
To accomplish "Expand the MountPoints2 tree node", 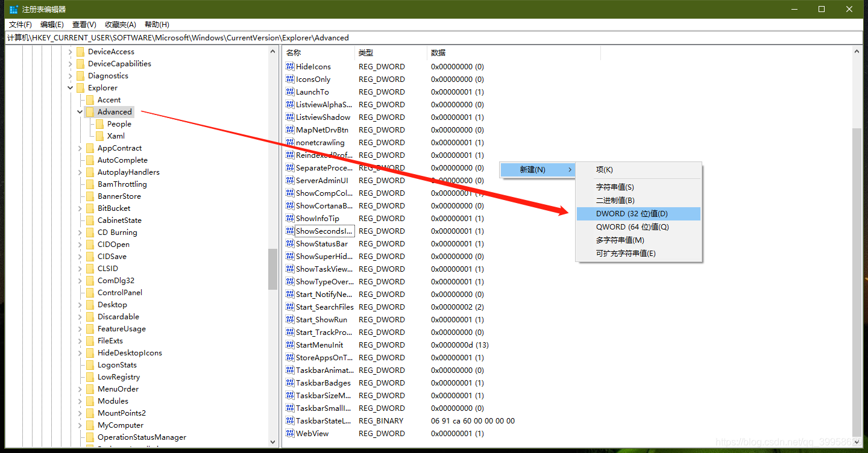I will pyautogui.click(x=80, y=413).
